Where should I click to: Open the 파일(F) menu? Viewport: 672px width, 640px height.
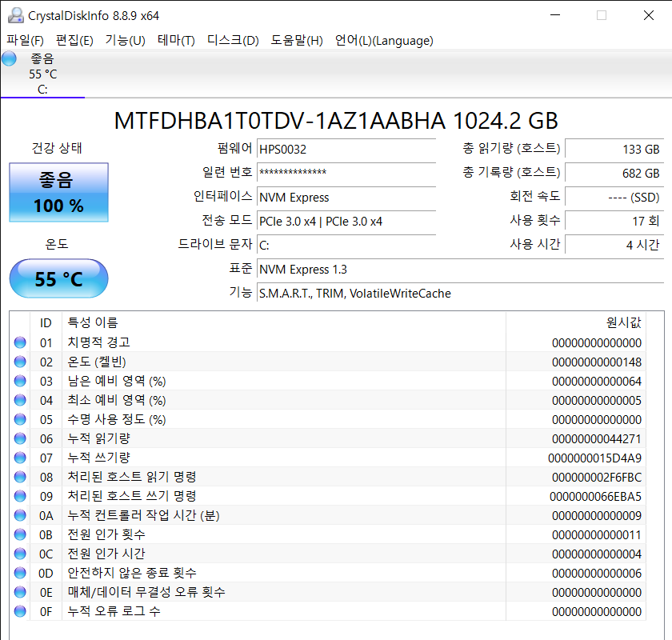pyautogui.click(x=26, y=40)
